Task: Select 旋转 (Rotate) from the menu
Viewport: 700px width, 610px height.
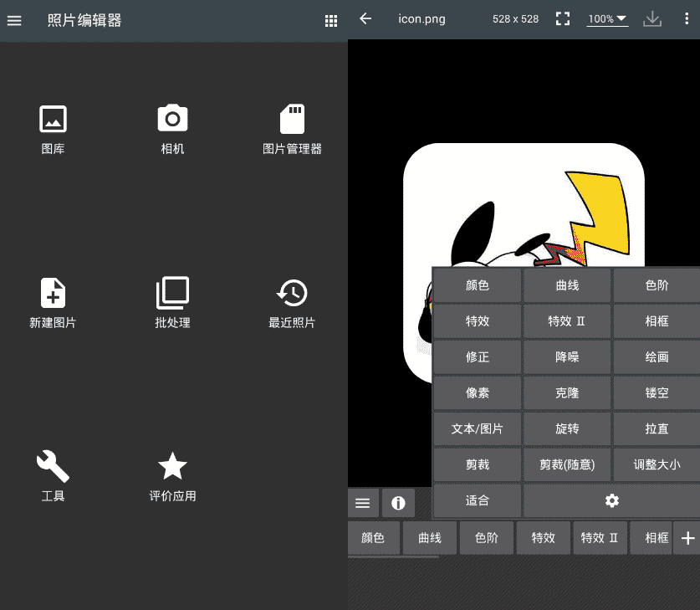Action: (x=567, y=428)
